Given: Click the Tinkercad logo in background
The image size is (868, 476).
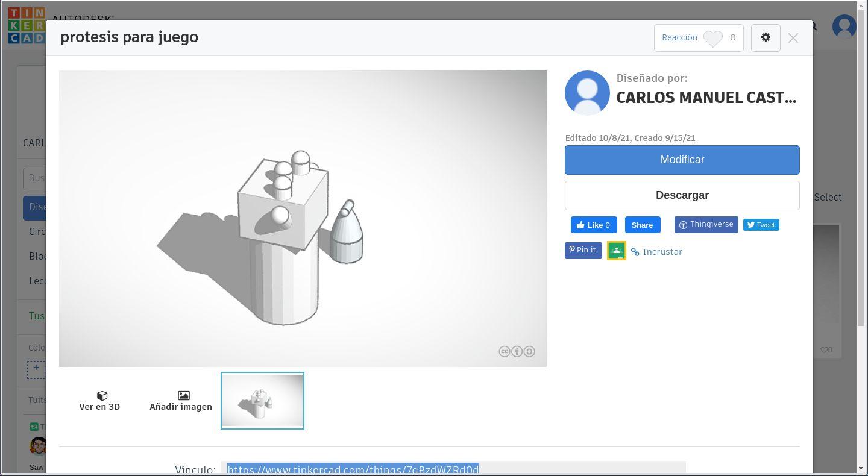Looking at the screenshot, I should click(x=27, y=25).
